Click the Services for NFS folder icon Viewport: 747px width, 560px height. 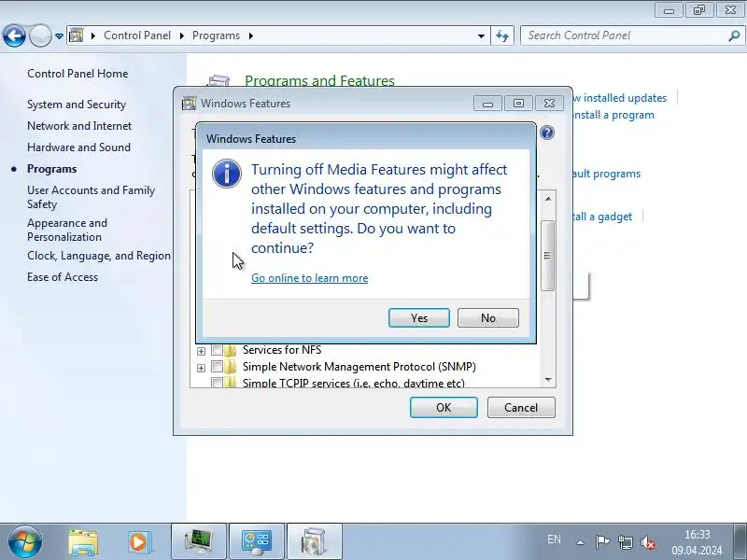pyautogui.click(x=231, y=350)
